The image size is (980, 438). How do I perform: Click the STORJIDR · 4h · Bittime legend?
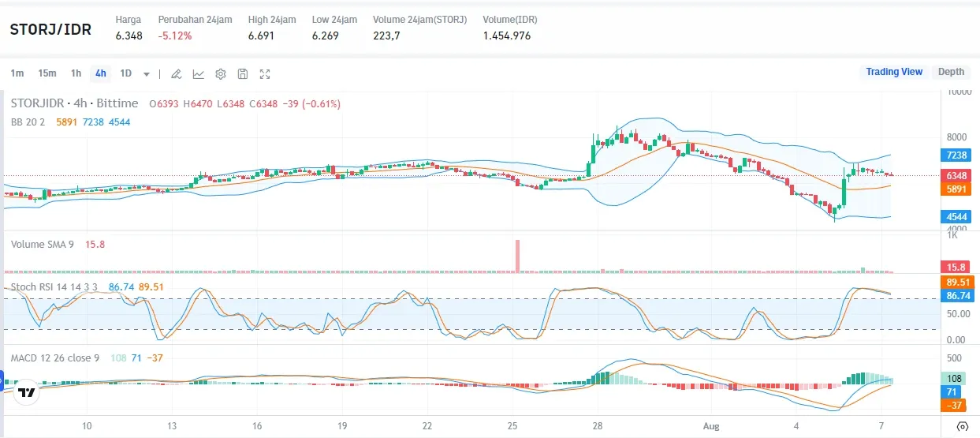click(74, 103)
